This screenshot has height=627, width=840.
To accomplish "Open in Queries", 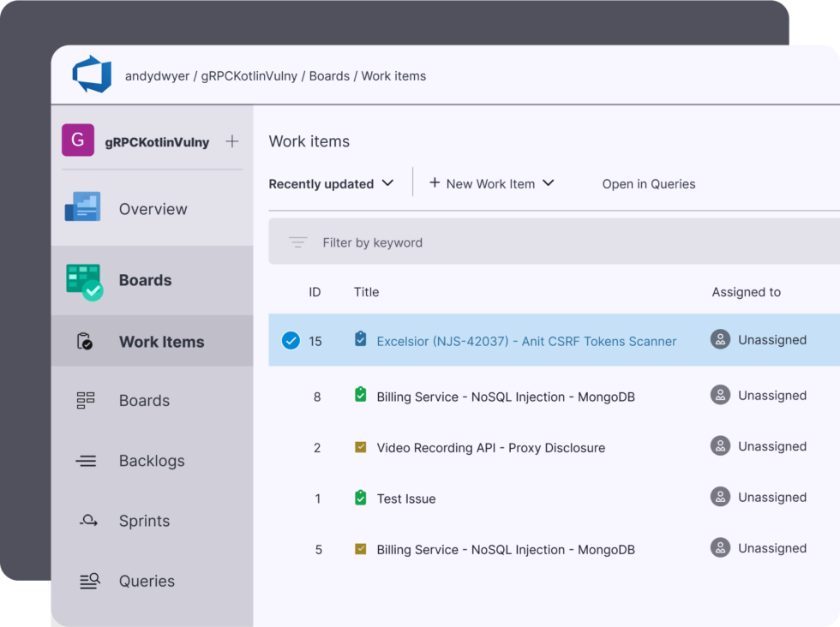I will (x=648, y=183).
